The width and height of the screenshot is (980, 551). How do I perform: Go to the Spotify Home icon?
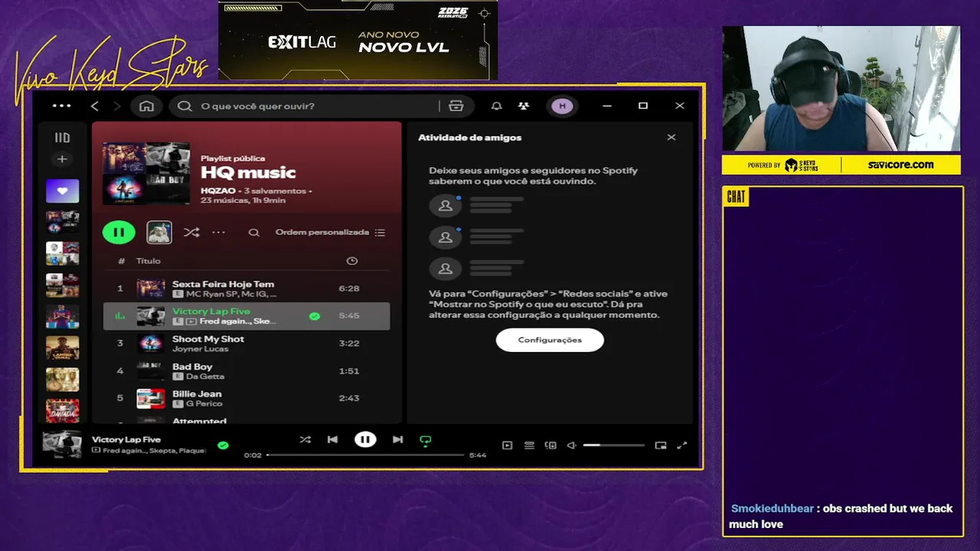pyautogui.click(x=146, y=106)
